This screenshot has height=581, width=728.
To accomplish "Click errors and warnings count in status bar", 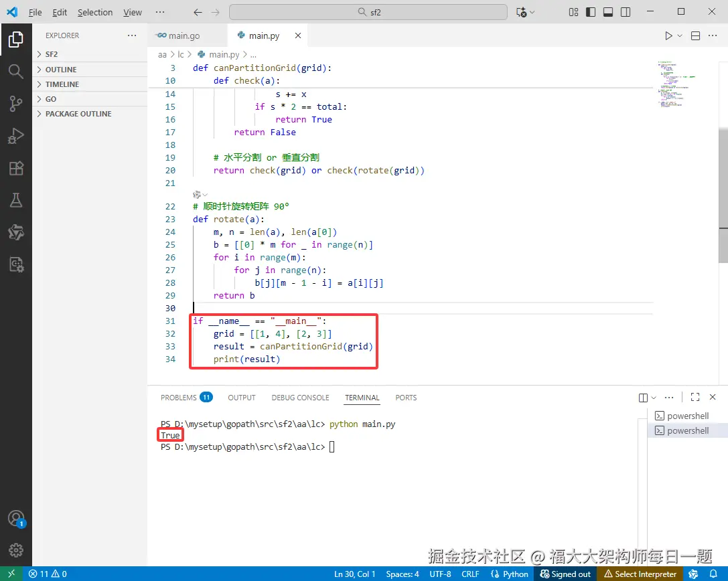I will 48,574.
